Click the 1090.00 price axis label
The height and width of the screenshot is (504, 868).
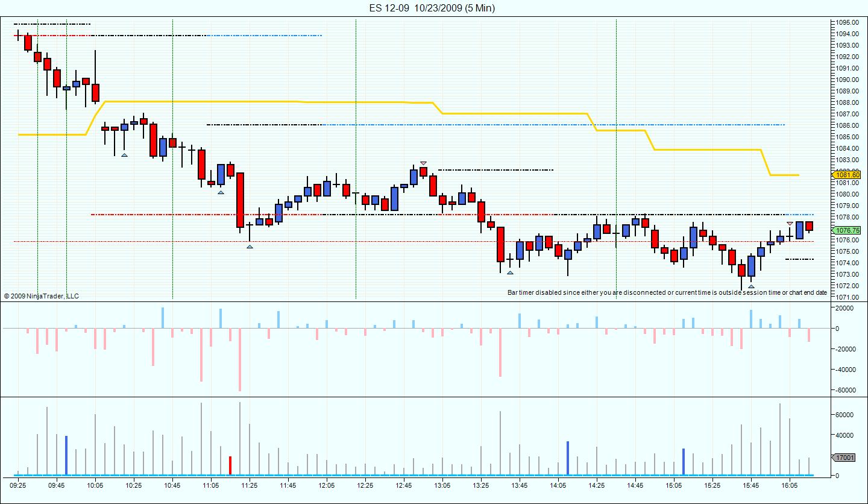(847, 80)
